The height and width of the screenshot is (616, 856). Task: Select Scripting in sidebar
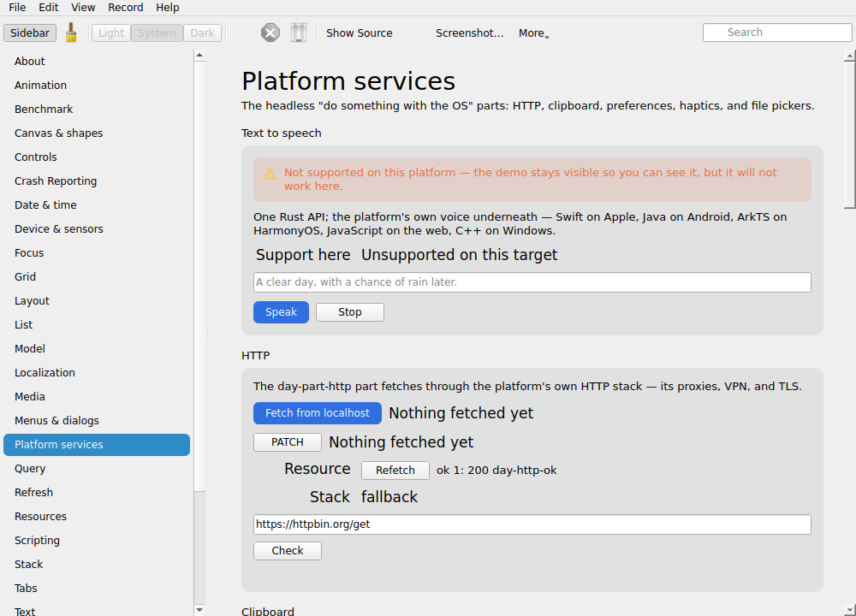point(97,541)
